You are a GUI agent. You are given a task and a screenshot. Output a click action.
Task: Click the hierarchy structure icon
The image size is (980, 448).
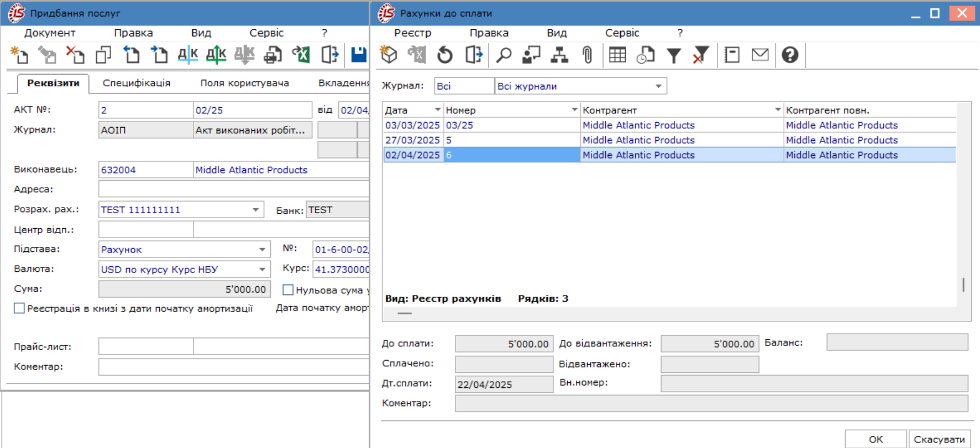tap(559, 55)
